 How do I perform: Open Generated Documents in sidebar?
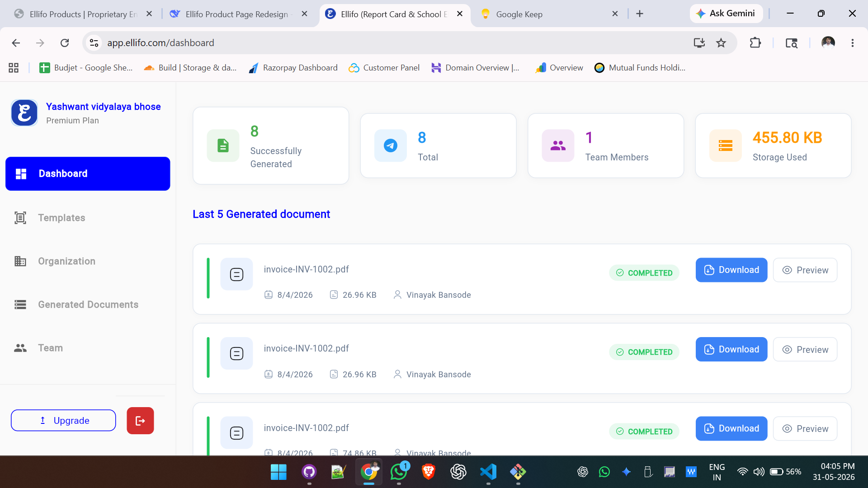click(76, 305)
